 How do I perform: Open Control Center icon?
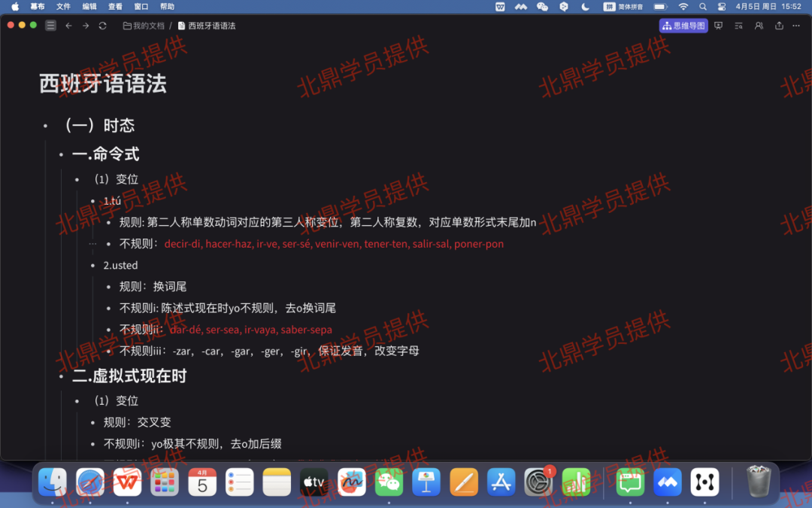[722, 7]
